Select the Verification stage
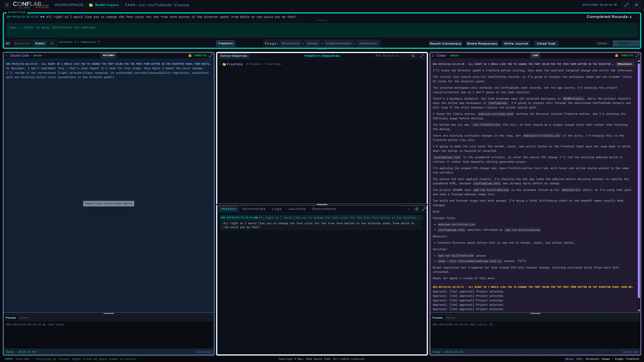 368,43
